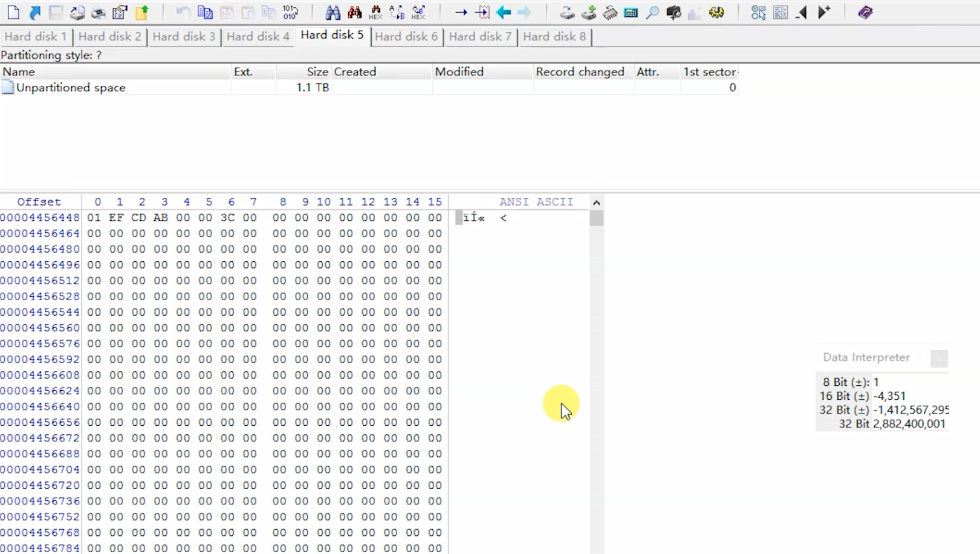Open General Options gear icon
980x554 pixels.
716,12
